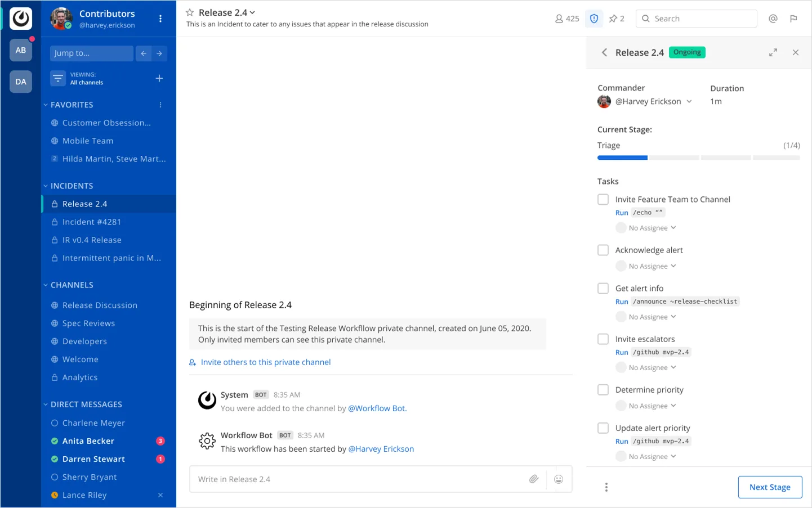Star the Release 2.4 channel
The width and height of the screenshot is (812, 508).
click(190, 12)
